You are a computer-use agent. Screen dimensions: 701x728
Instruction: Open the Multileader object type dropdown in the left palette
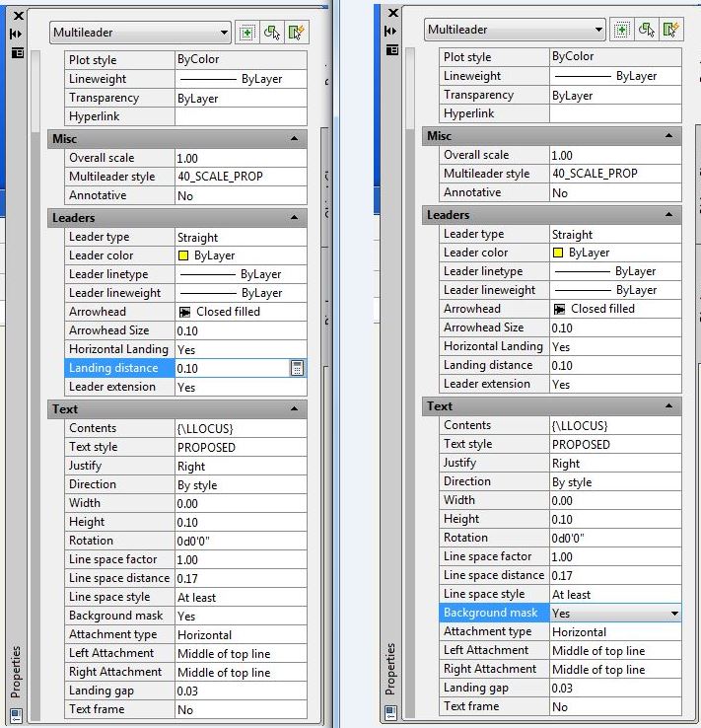click(x=140, y=33)
